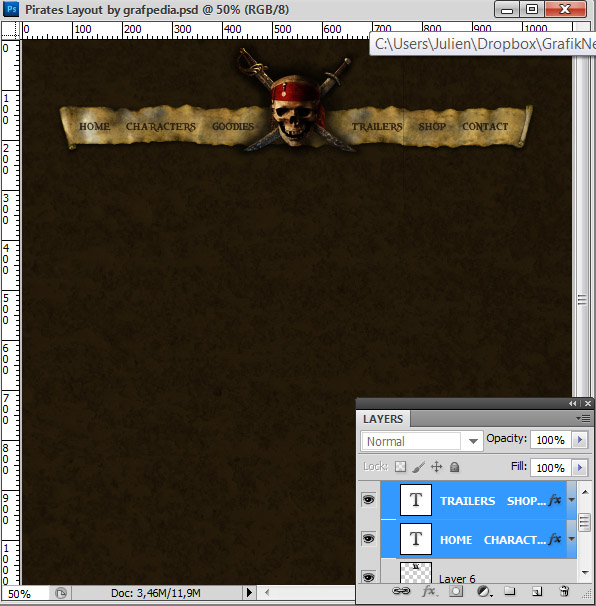Viewport: 596px width, 606px height.
Task: Click the document title text in title bar
Action: (x=157, y=9)
